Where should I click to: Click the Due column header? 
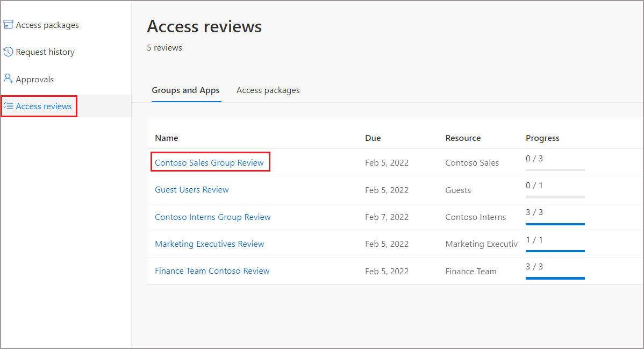[373, 138]
